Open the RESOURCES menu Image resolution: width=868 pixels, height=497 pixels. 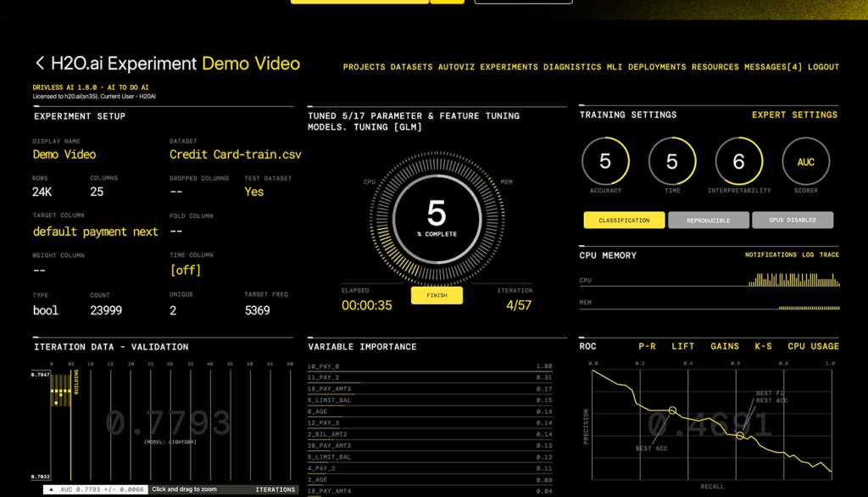click(x=715, y=67)
